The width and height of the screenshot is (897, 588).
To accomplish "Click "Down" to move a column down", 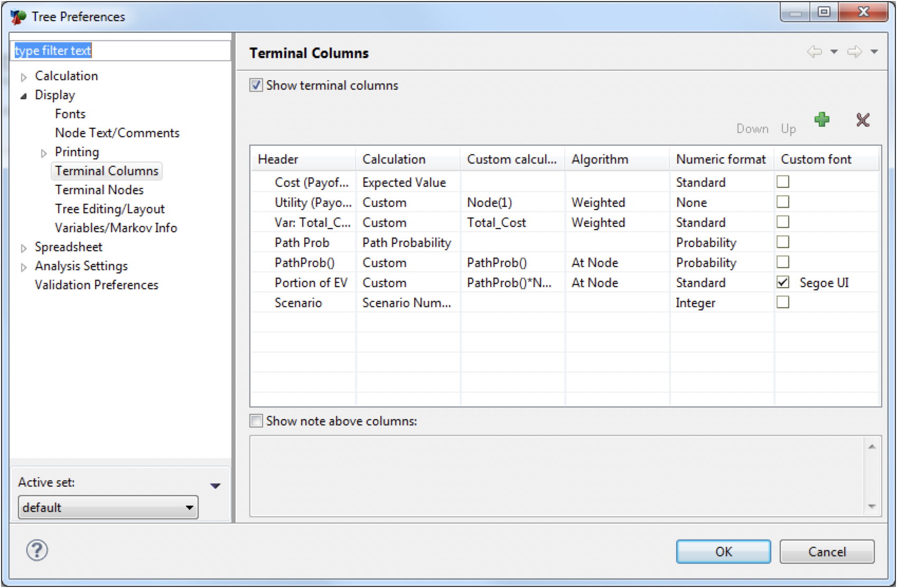I will click(x=752, y=128).
